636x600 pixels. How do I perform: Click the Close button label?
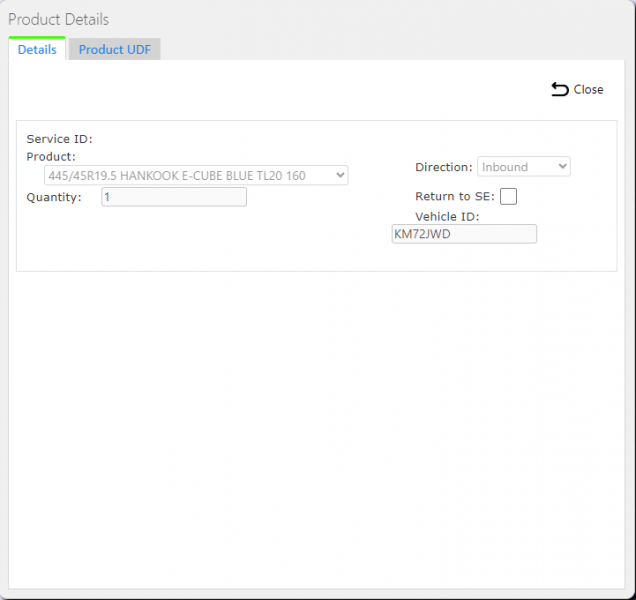coord(588,89)
